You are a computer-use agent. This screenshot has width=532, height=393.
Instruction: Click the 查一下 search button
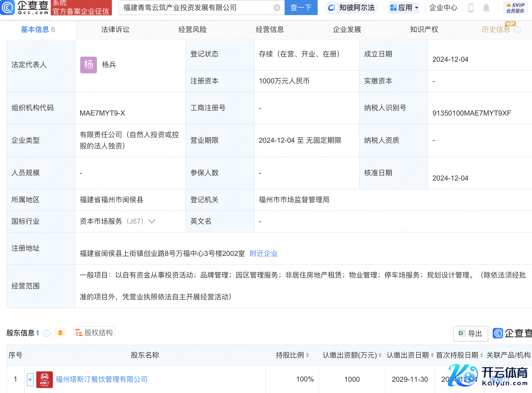click(301, 8)
